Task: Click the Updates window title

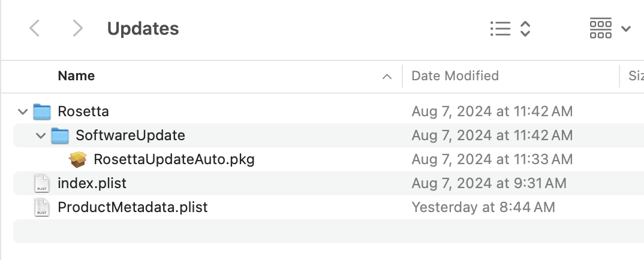Action: 143,28
